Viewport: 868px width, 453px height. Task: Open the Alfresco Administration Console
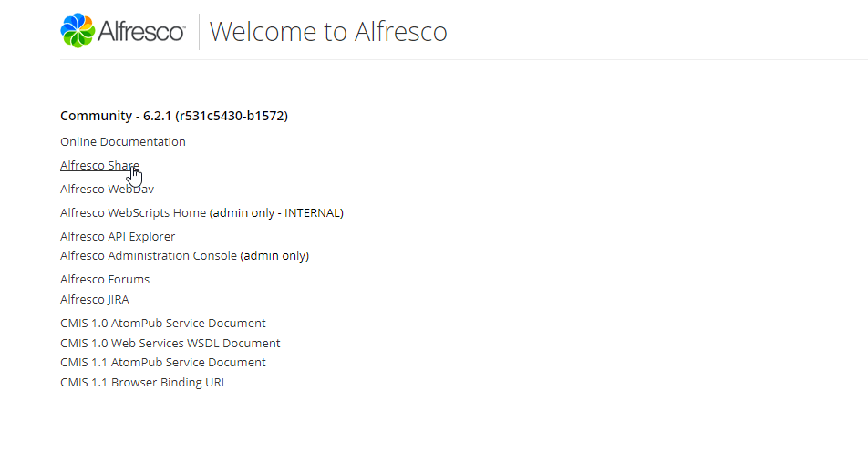click(148, 255)
